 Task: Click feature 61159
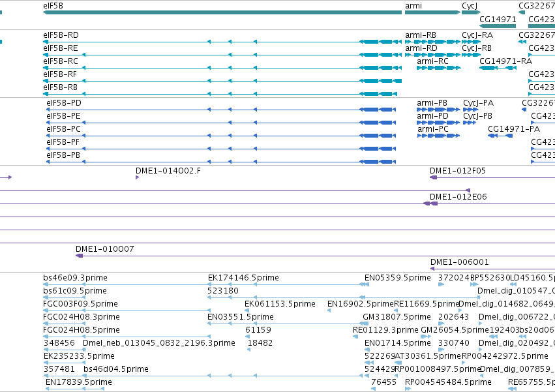(258, 331)
